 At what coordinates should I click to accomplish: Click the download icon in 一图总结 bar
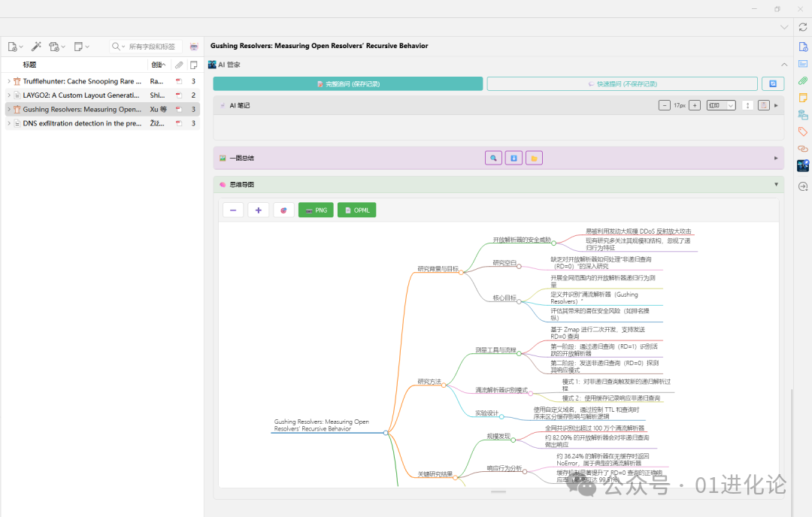pos(514,159)
